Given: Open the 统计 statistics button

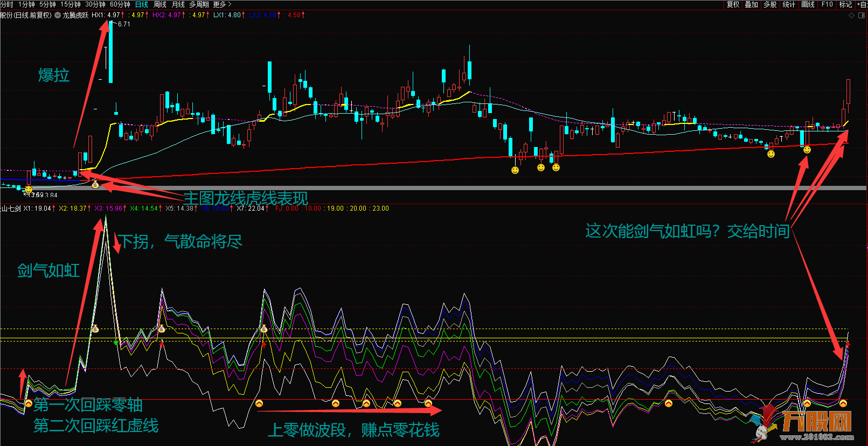Looking at the screenshot, I should [x=789, y=4].
